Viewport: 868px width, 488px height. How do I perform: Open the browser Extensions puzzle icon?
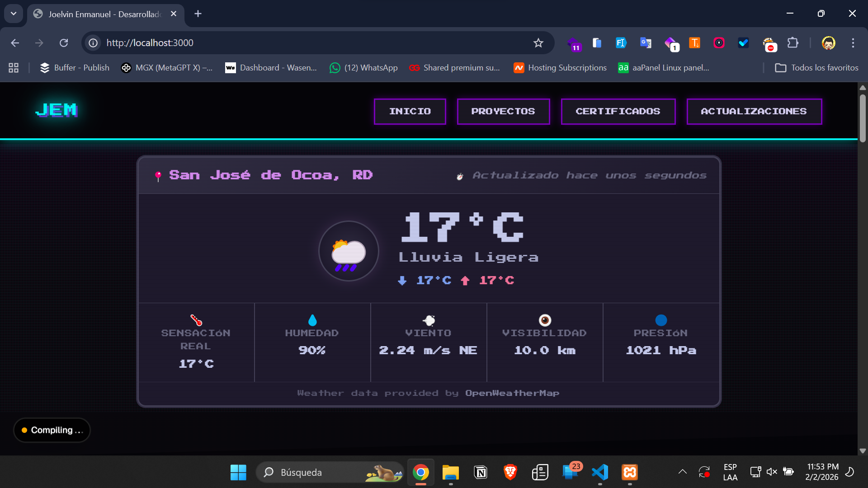click(793, 43)
